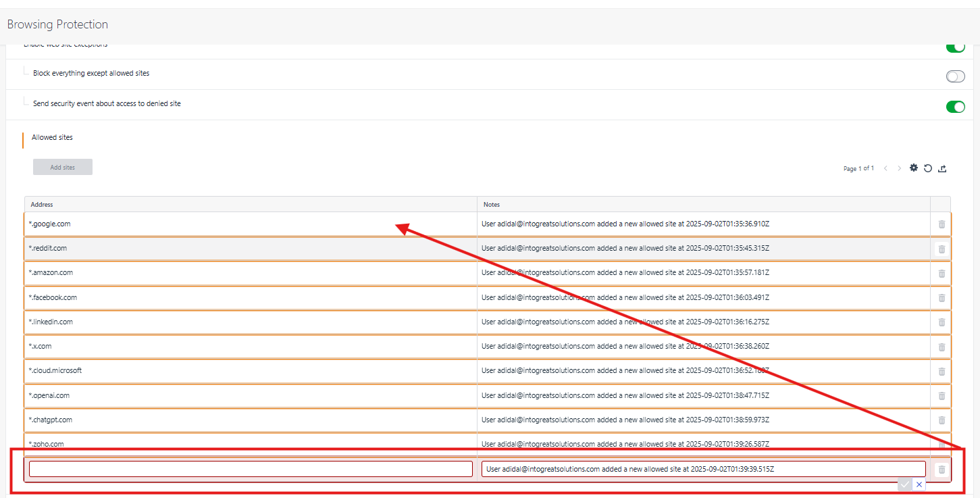Viewport: 980px width, 498px height.
Task: Open table settings gear icon
Action: 914,168
